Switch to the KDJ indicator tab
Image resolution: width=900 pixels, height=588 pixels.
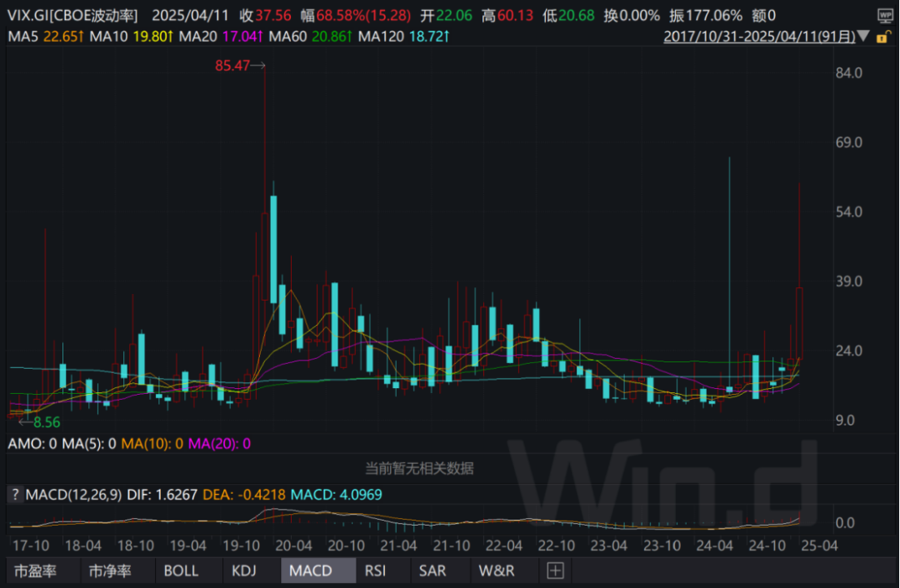244,571
